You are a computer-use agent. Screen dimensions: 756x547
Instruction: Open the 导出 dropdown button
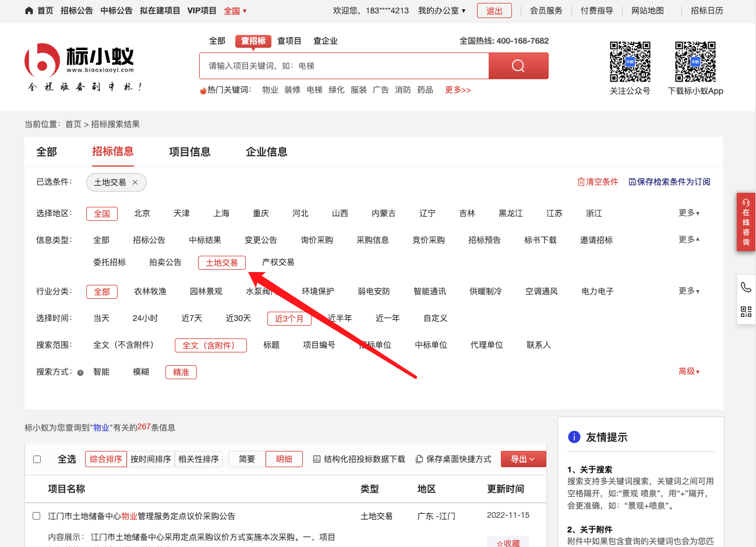522,459
